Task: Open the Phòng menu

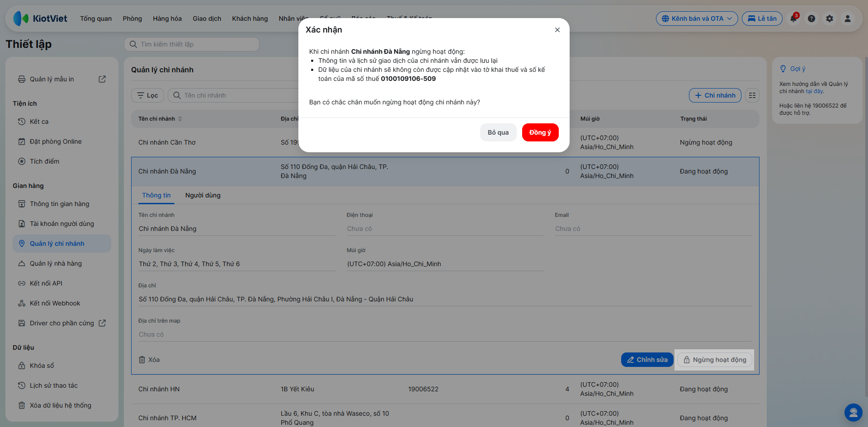Action: click(132, 19)
